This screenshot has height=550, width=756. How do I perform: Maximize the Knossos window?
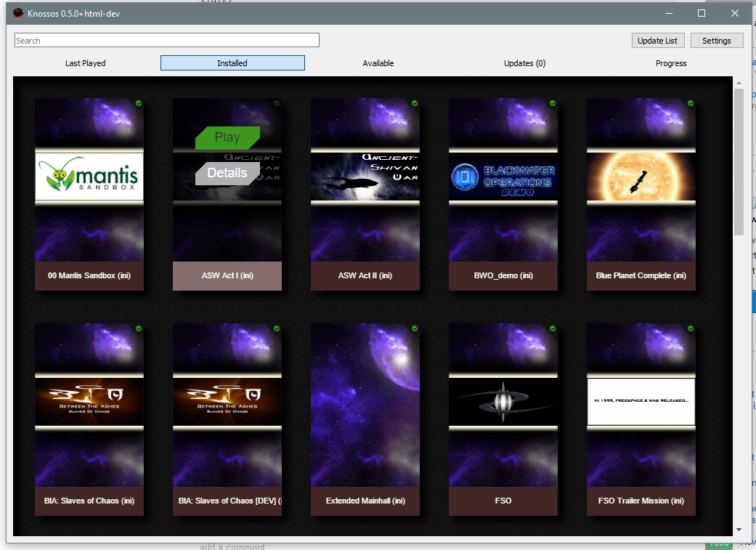[x=702, y=14]
